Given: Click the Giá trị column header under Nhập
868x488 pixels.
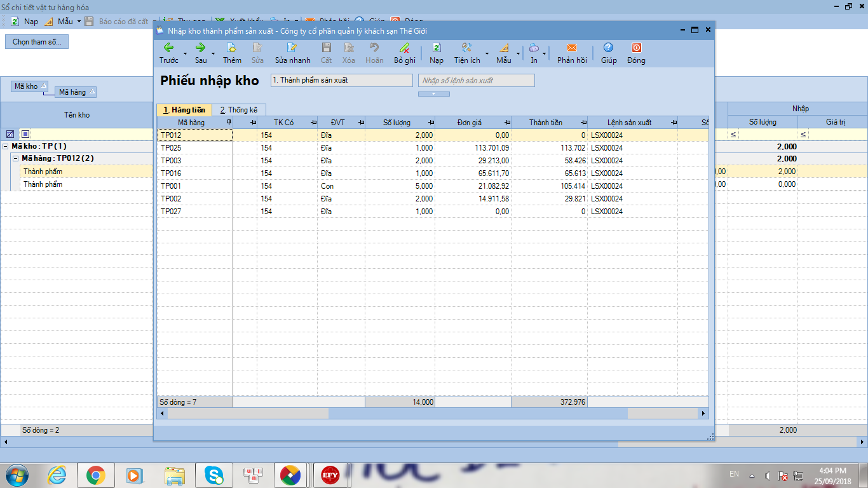Looking at the screenshot, I should click(832, 122).
